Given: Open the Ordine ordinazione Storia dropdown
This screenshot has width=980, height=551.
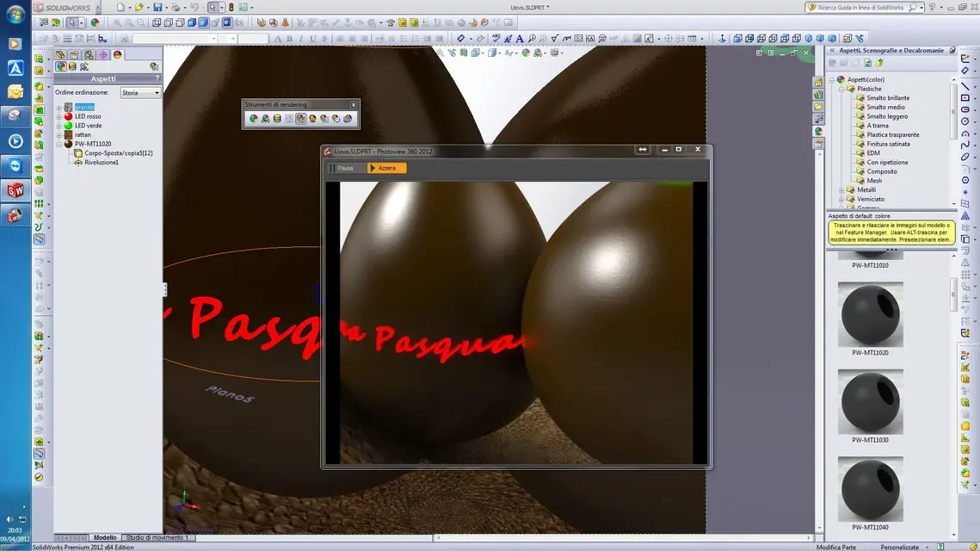Looking at the screenshot, I should coord(140,93).
